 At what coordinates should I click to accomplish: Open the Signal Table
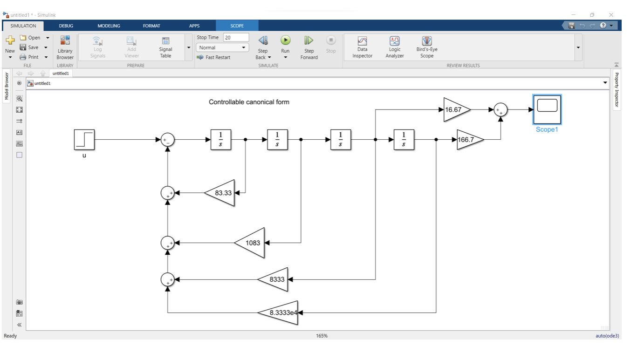[x=165, y=46]
